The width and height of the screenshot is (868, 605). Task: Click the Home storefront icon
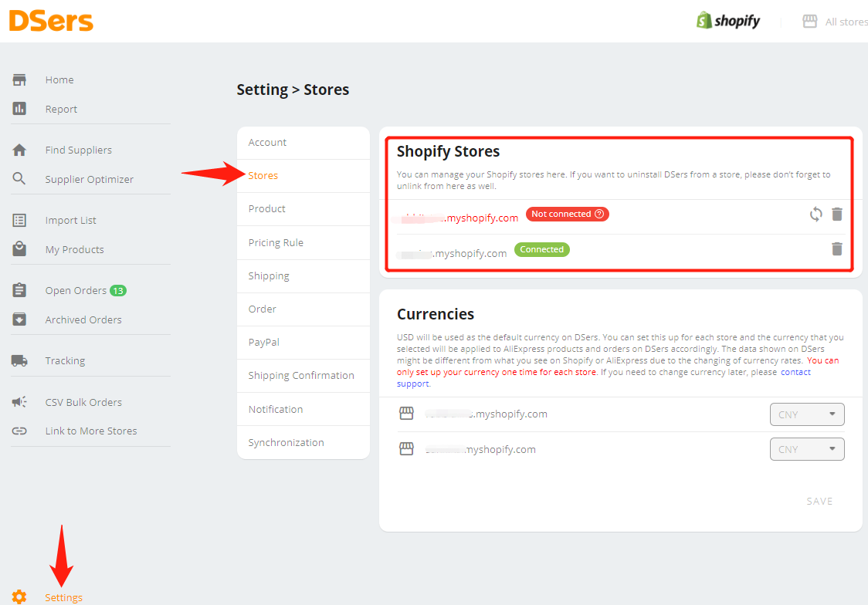tap(19, 79)
